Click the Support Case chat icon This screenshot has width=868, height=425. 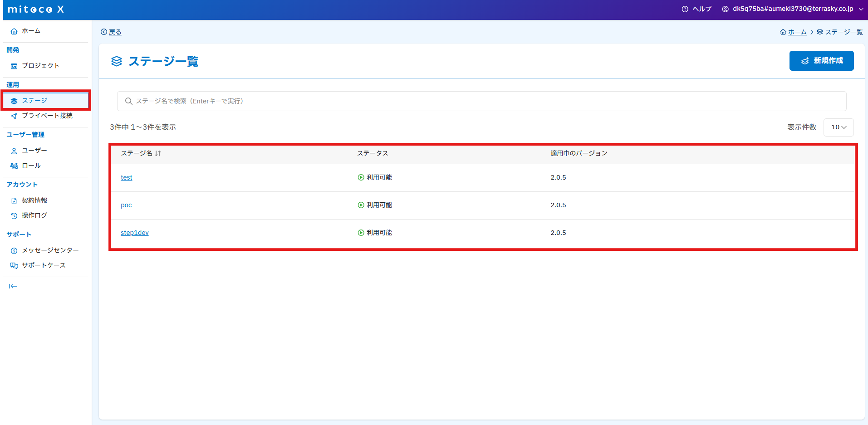pyautogui.click(x=14, y=266)
